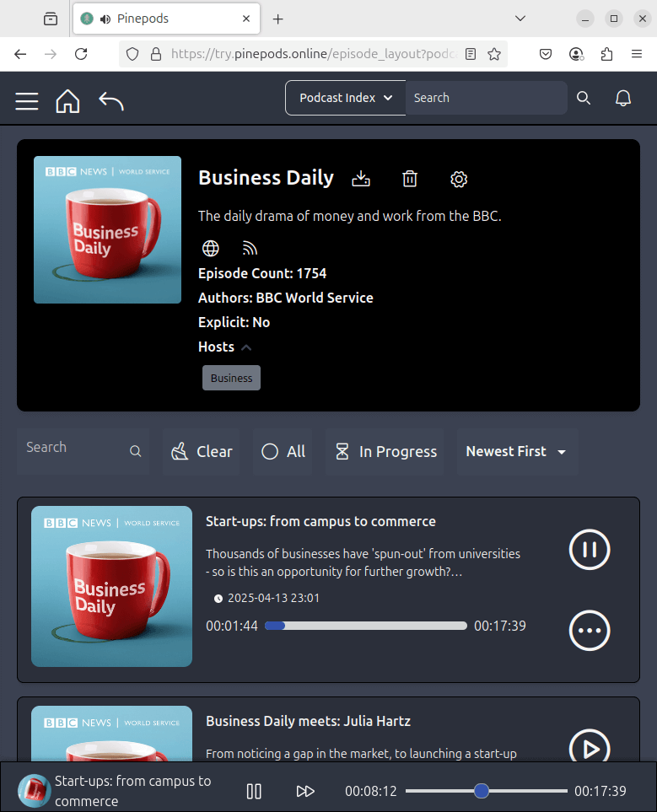Toggle the In Progress filter
This screenshot has width=657, height=812.
(385, 452)
